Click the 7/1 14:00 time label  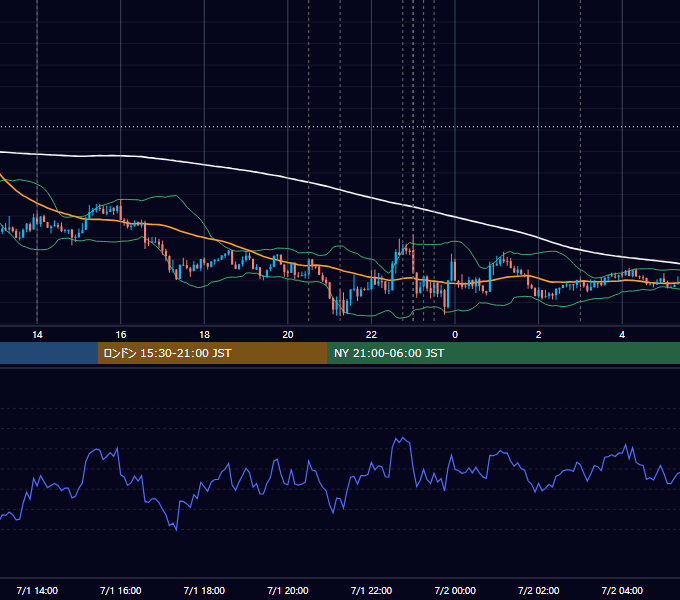click(x=37, y=590)
